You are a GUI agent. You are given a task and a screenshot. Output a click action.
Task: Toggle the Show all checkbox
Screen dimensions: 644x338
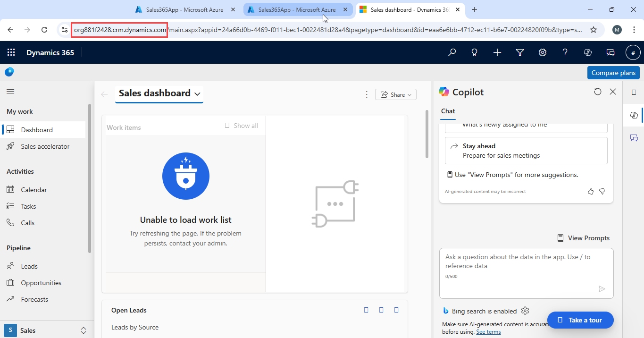(227, 126)
